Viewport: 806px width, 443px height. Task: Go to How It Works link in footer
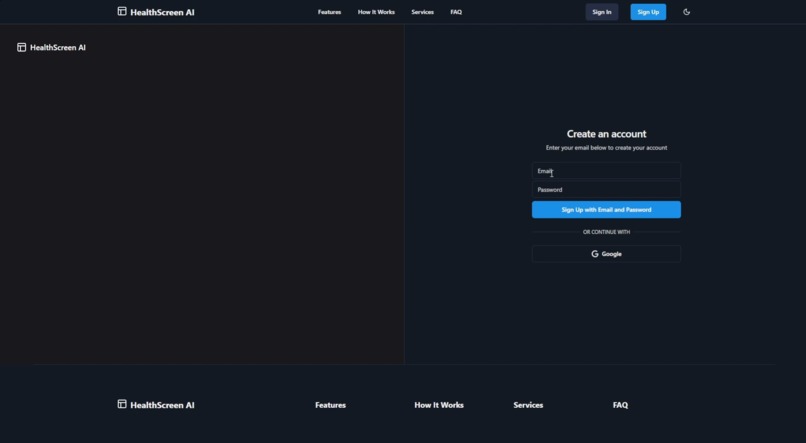439,405
